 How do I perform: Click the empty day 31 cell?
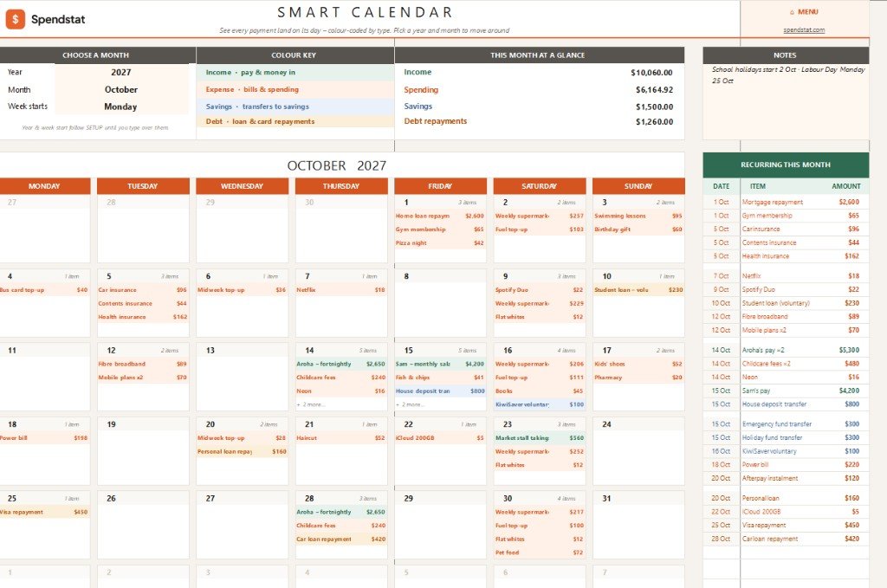coord(638,524)
